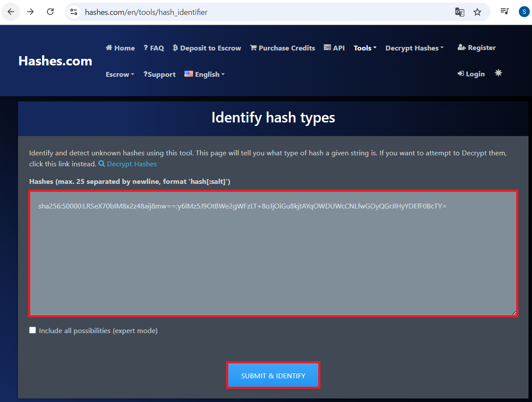This screenshot has height=402, width=532.
Task: Click the browser back arrow icon
Action: click(x=11, y=12)
